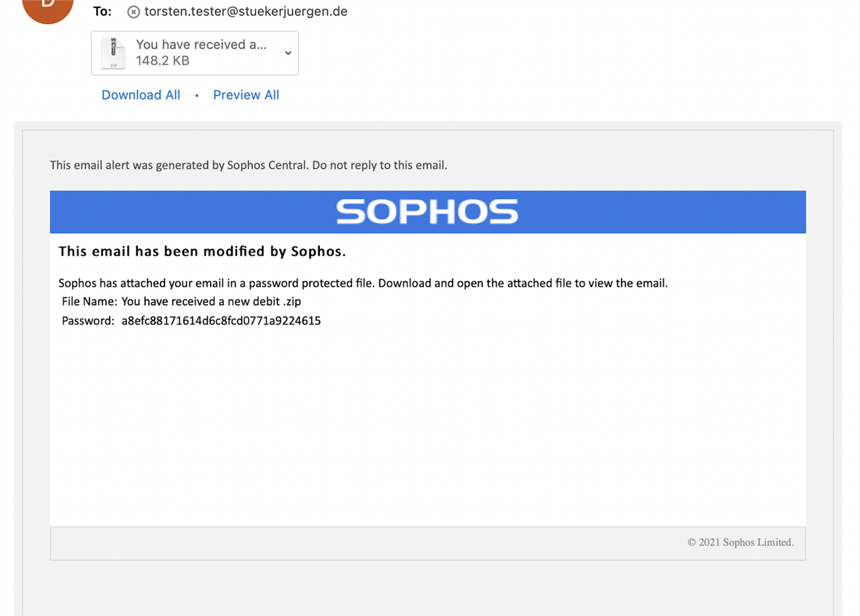Click the 'To:' field label
This screenshot has height=616, width=860.
[102, 11]
